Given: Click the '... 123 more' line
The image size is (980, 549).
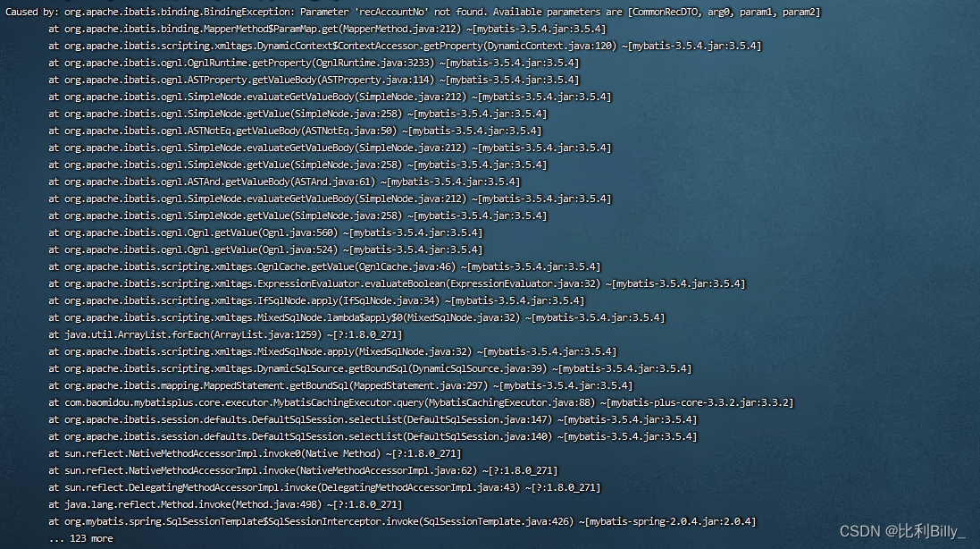Looking at the screenshot, I should [x=81, y=538].
